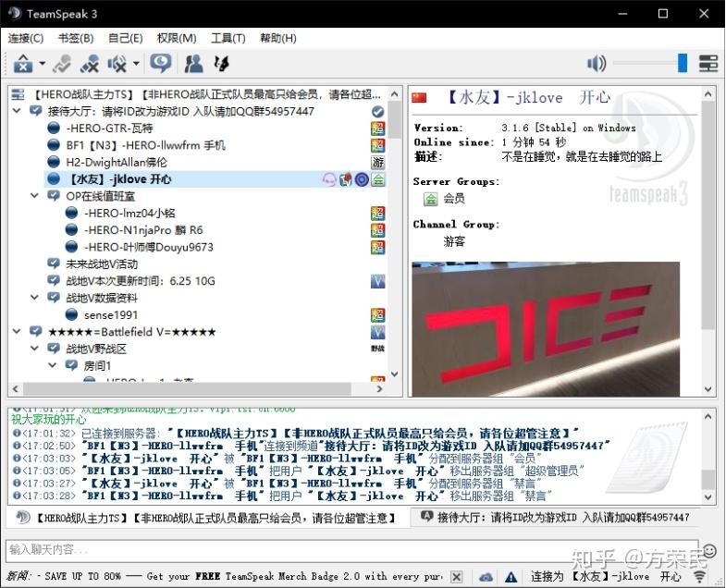Click the purple circle badge on jklove row
The height and width of the screenshot is (588, 726).
[x=362, y=179]
